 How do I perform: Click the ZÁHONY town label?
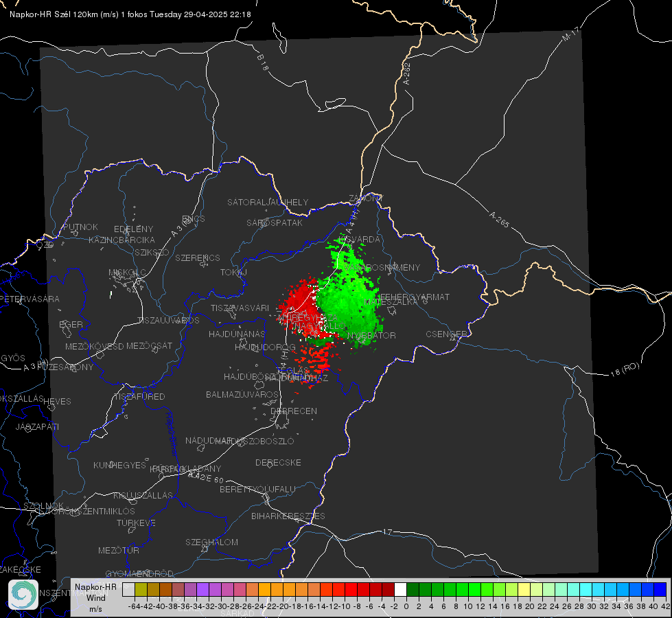tap(366, 198)
